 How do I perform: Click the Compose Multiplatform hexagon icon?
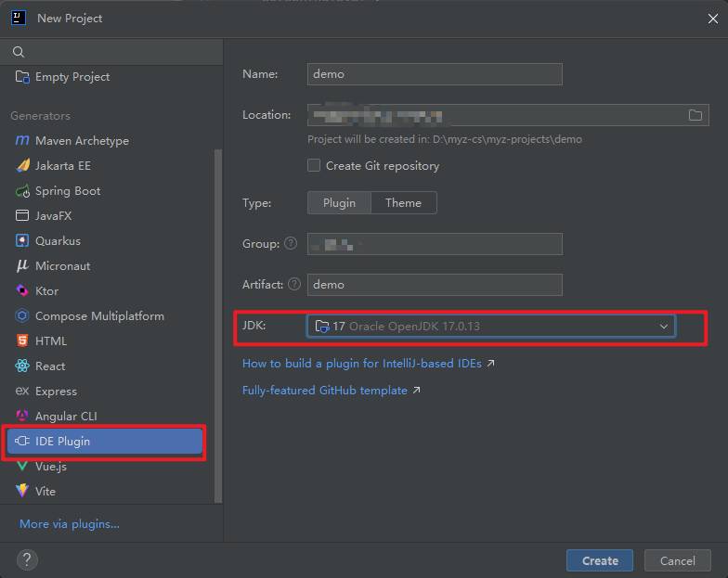(x=22, y=315)
